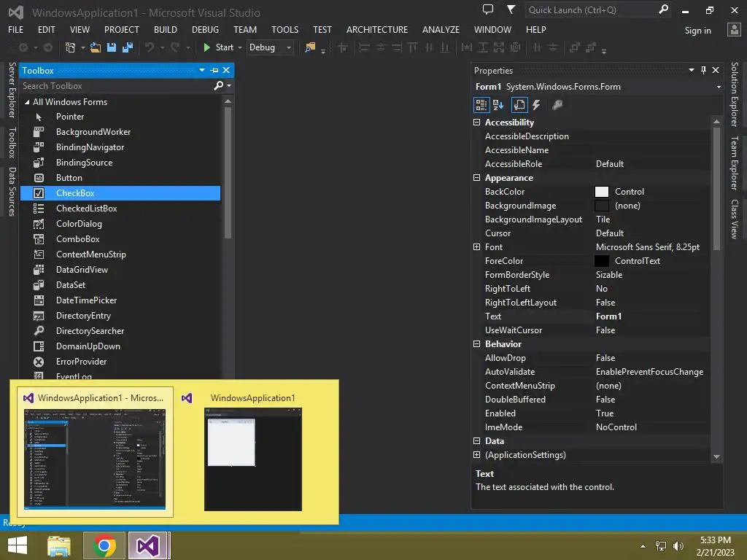Collapse the Appearance property category

[x=476, y=178]
